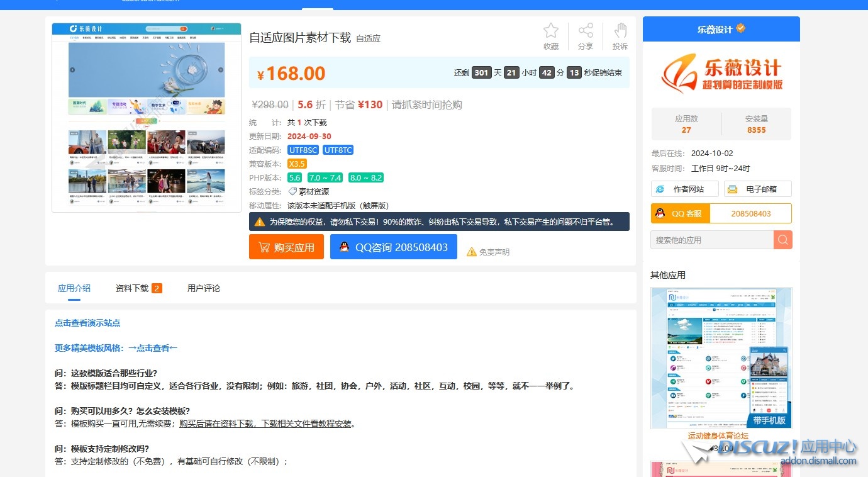
Task: Click the next arrow on preview image
Action: coord(221,70)
